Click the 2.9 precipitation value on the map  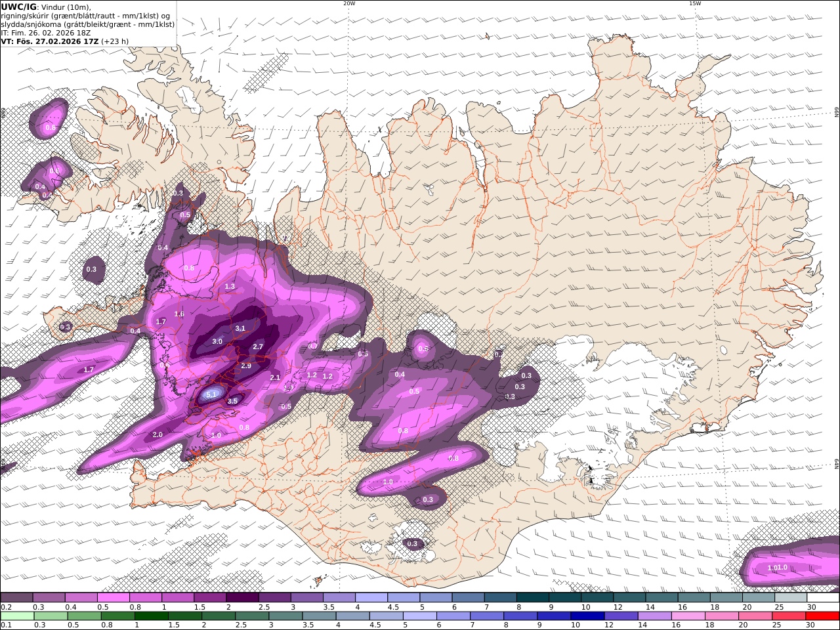[246, 366]
